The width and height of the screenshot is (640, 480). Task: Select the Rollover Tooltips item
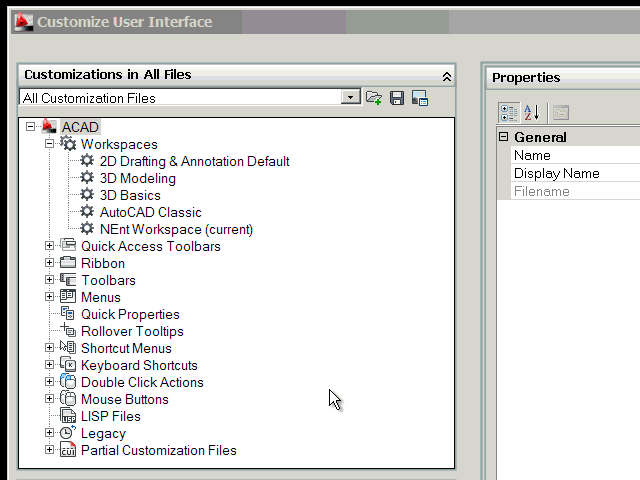132,331
